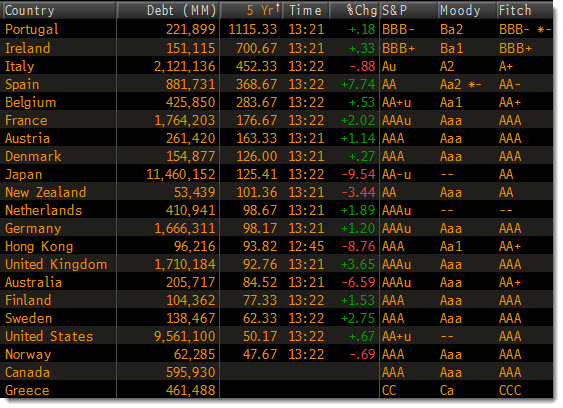The height and width of the screenshot is (408, 563).
Task: Click Ireland's Moody rating Ba1
Action: 451,48
